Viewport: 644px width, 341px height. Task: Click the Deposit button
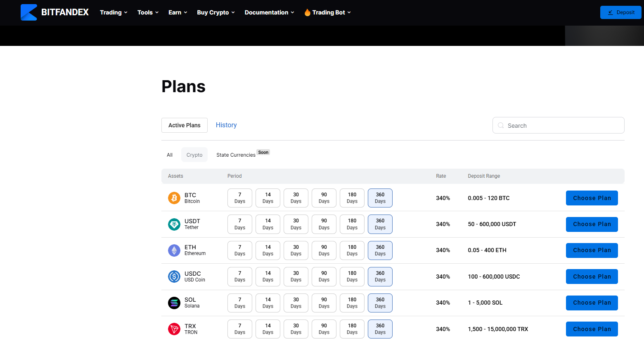620,12
